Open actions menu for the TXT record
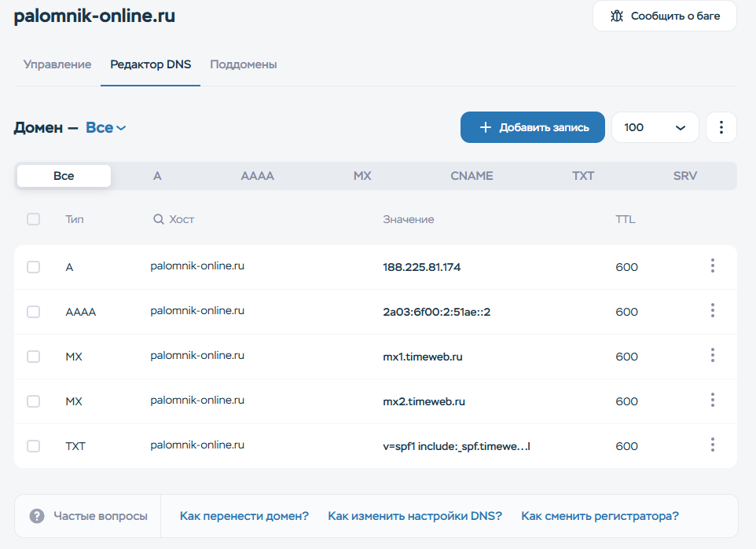This screenshot has height=549, width=756. coord(713,445)
